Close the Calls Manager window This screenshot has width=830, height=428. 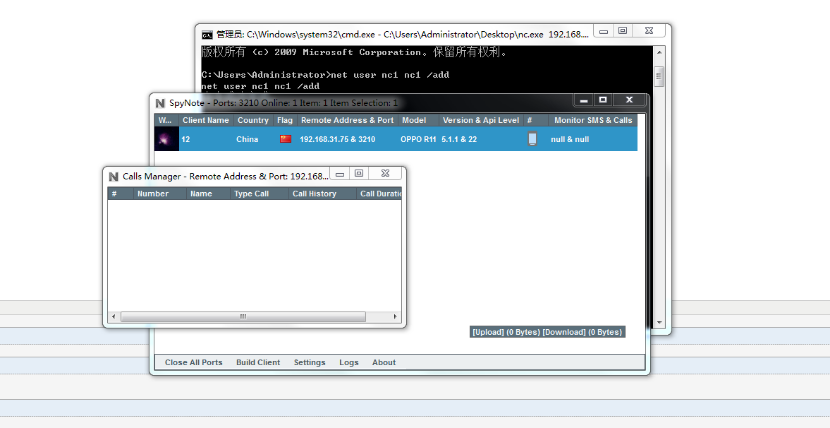click(x=385, y=174)
